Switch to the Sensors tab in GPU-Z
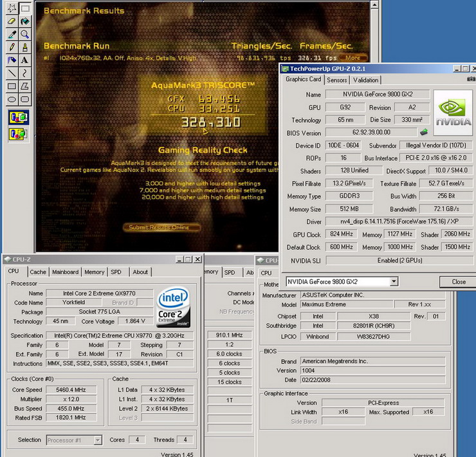 (336, 80)
